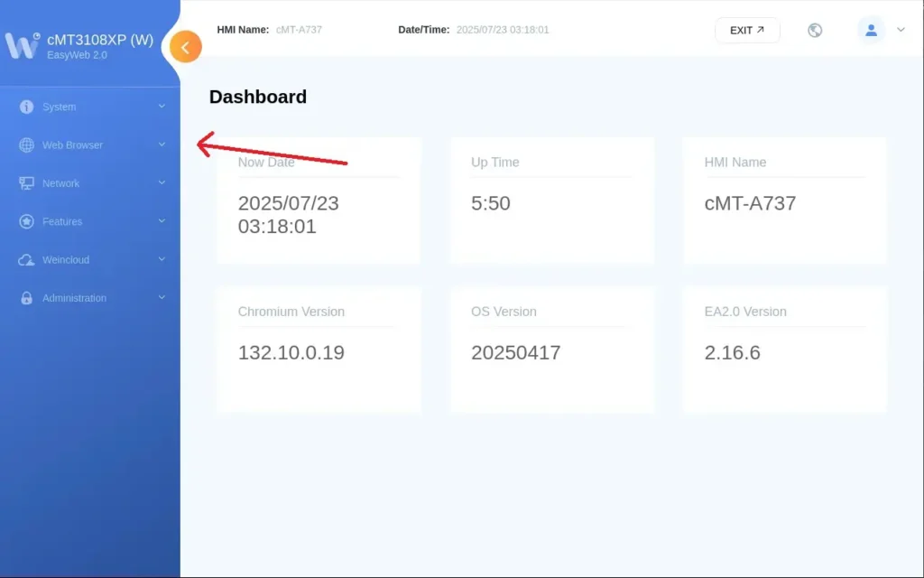Click the Weincloud cloud icon

coord(26,260)
